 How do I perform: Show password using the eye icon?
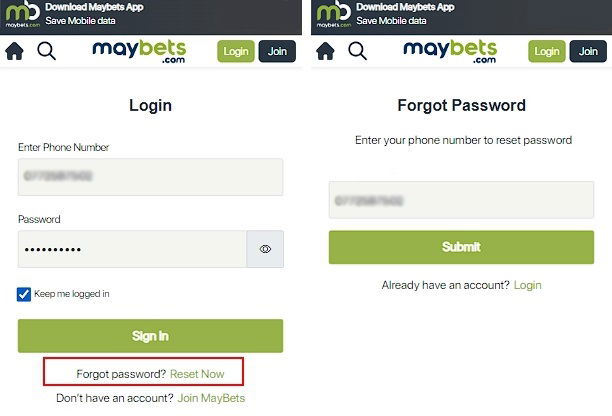tap(265, 249)
